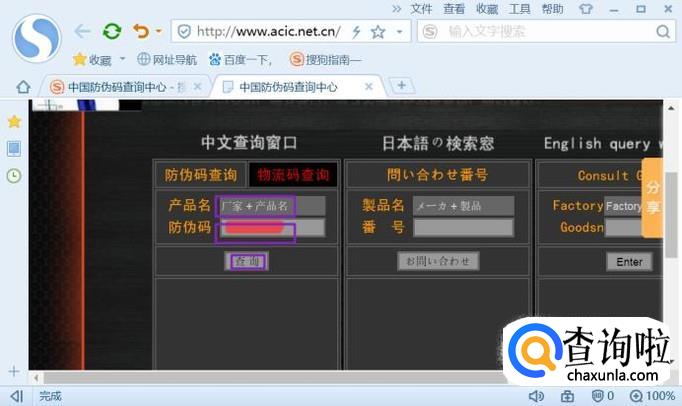Click the sound speaker icon in status bar
Image resolution: width=682 pixels, height=406 pixels.
click(536, 396)
